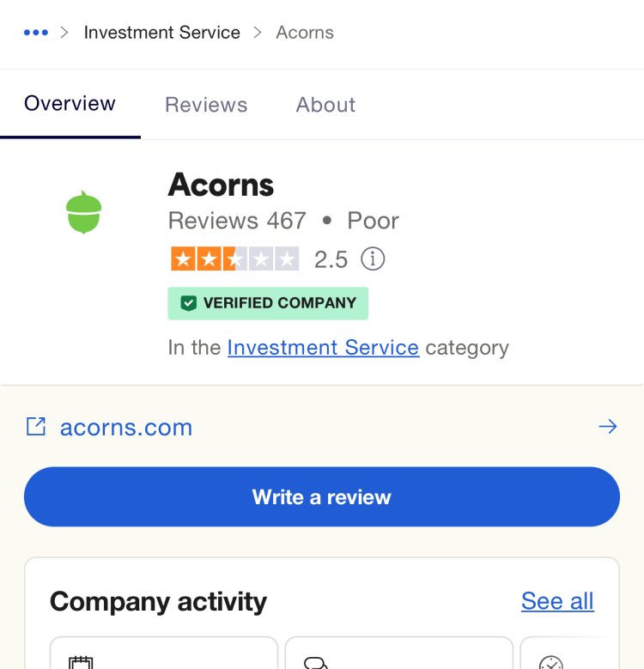This screenshot has height=669, width=644.
Task: Click the external link icon beside acorns.com
Action: coord(36,426)
